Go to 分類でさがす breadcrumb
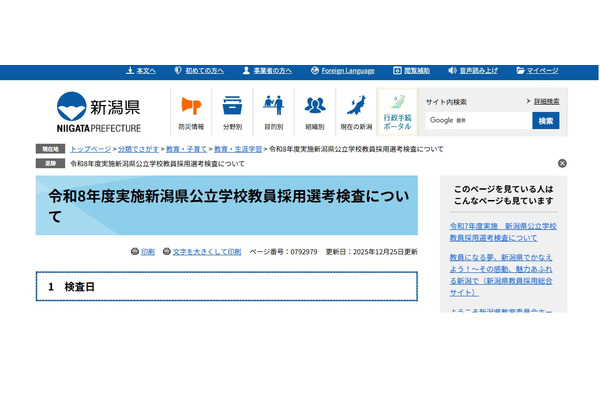The image size is (600, 400). pos(138,149)
